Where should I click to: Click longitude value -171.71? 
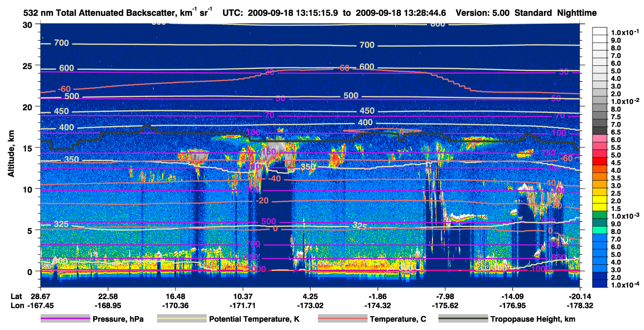pyautogui.click(x=242, y=305)
